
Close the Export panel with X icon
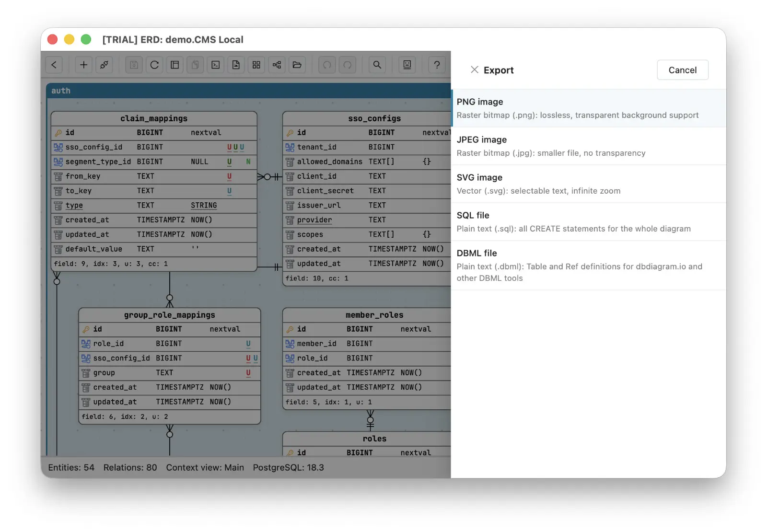pos(475,70)
